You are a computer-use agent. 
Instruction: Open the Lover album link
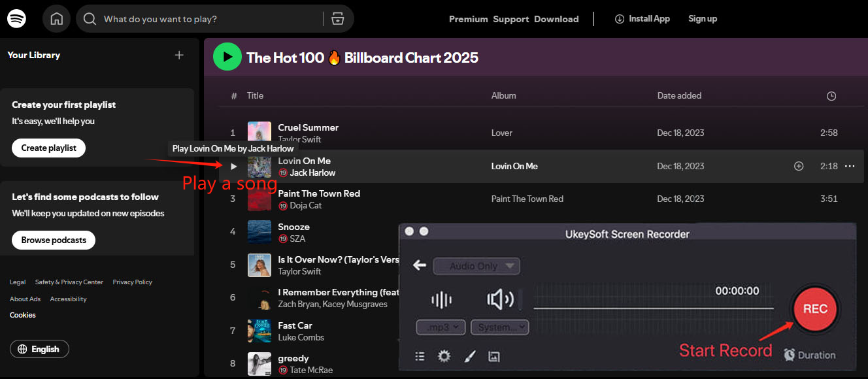[502, 133]
